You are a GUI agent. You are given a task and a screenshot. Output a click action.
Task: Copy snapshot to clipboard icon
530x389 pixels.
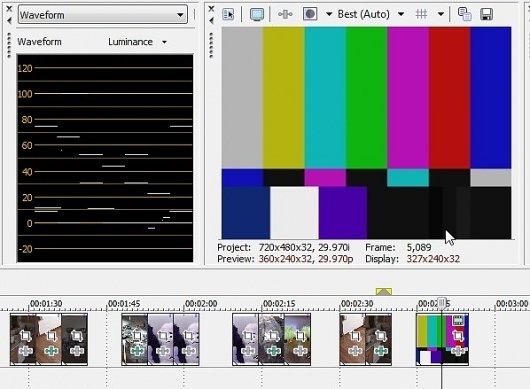click(464, 15)
